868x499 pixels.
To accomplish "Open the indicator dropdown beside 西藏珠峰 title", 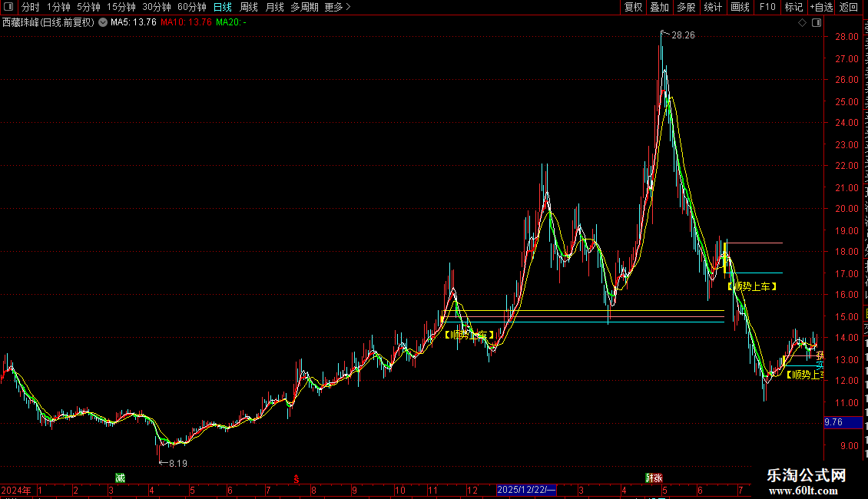I will pos(103,22).
